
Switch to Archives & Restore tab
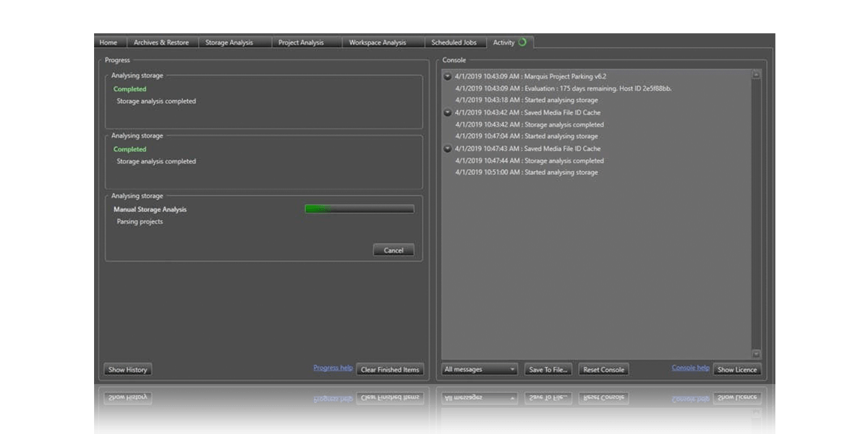click(161, 43)
